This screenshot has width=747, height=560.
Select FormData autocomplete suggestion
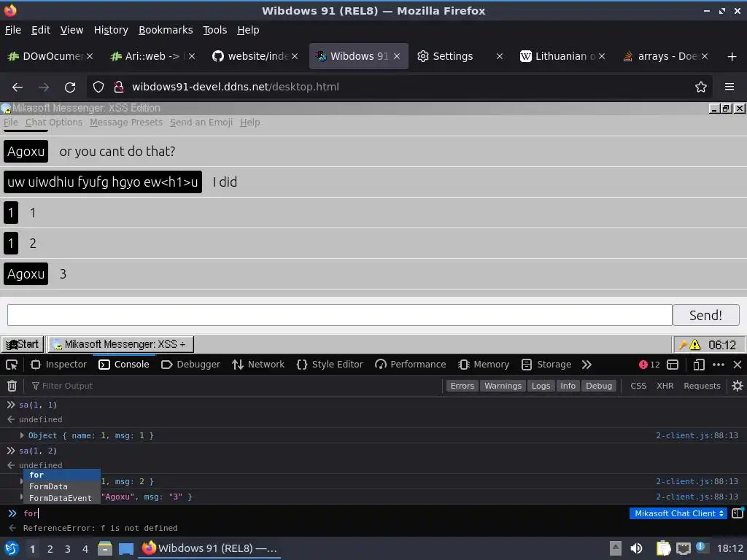coord(62,486)
